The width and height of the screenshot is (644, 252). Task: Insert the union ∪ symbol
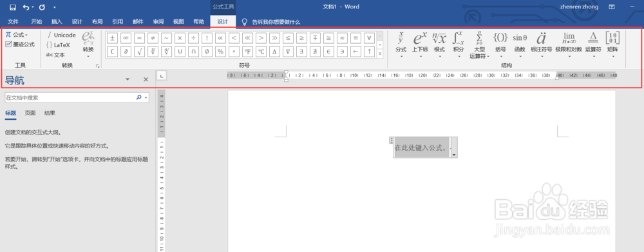point(180,52)
